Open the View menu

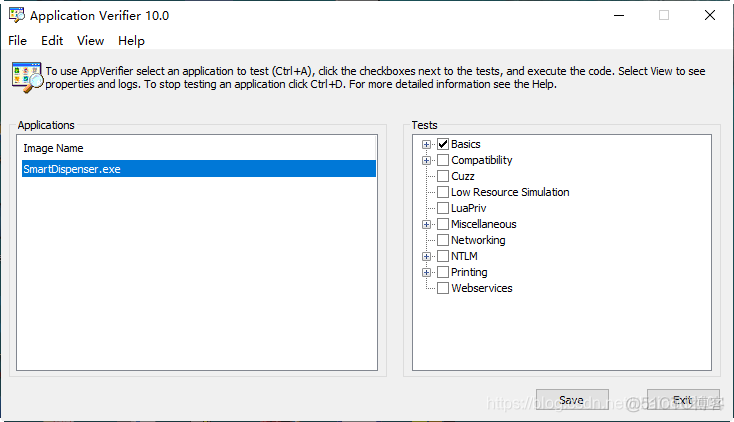(x=90, y=41)
